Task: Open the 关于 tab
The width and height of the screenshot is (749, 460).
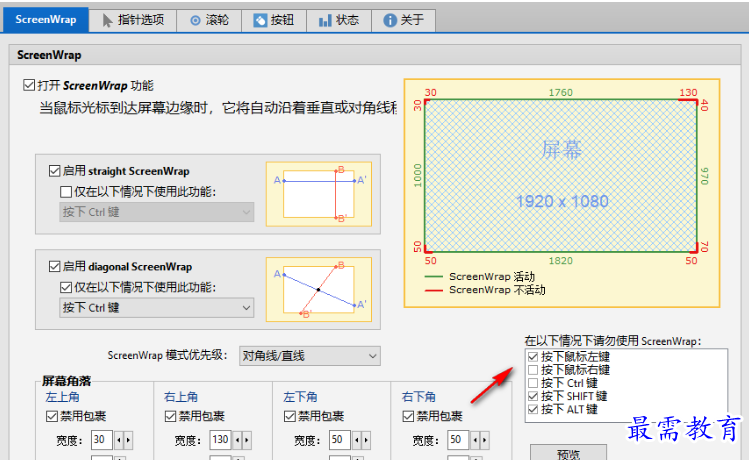Action: [x=404, y=20]
